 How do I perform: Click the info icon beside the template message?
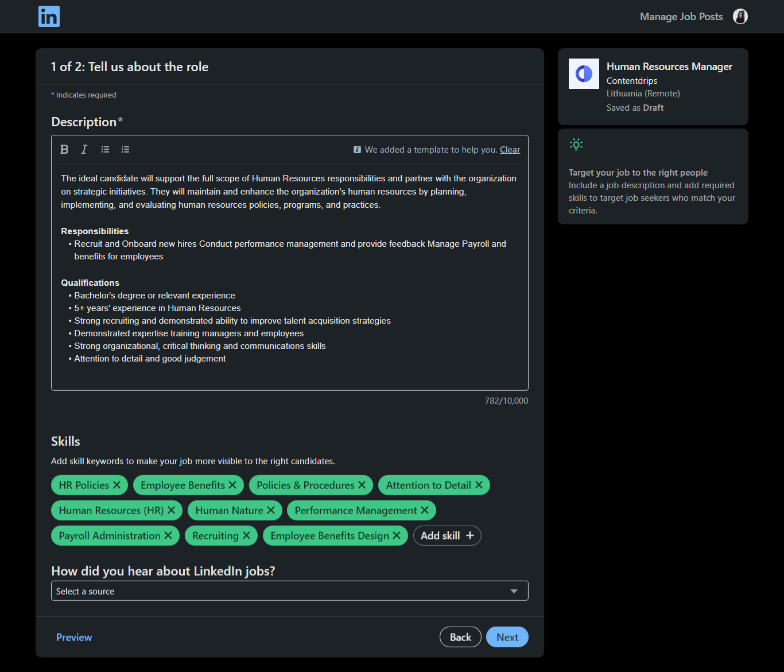point(358,149)
